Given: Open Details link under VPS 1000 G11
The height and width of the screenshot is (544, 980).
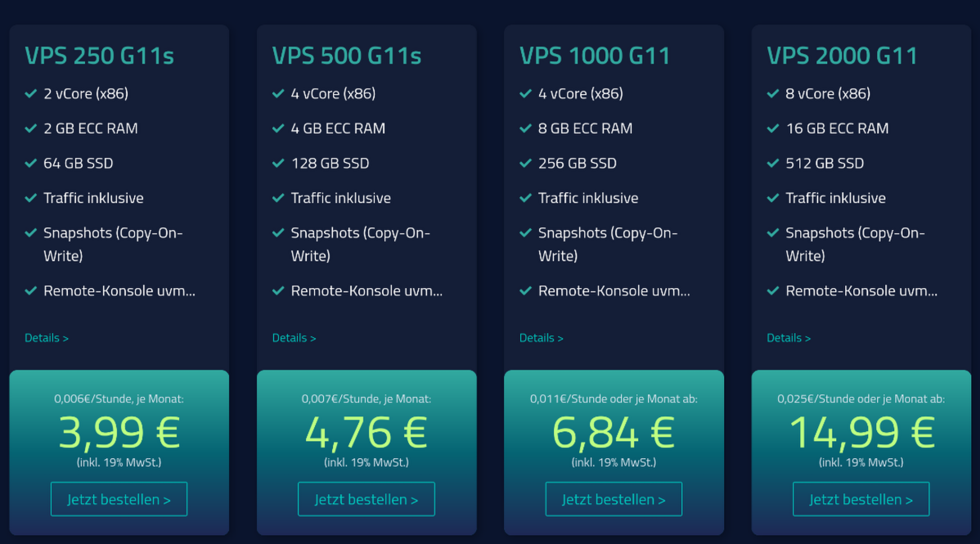Looking at the screenshot, I should (x=541, y=338).
